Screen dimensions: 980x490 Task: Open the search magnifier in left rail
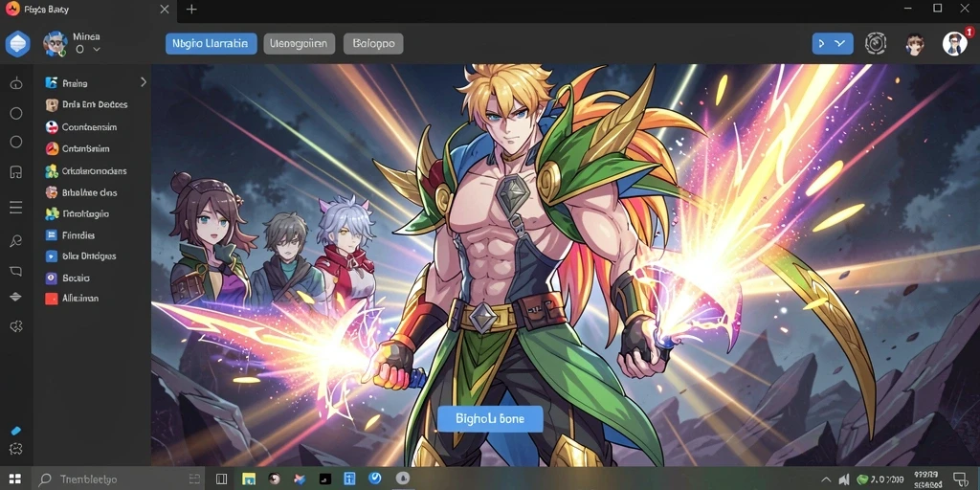[16, 240]
